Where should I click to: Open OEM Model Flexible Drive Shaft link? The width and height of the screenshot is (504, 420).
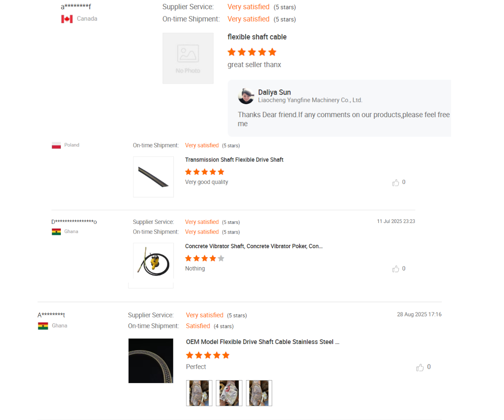click(262, 342)
